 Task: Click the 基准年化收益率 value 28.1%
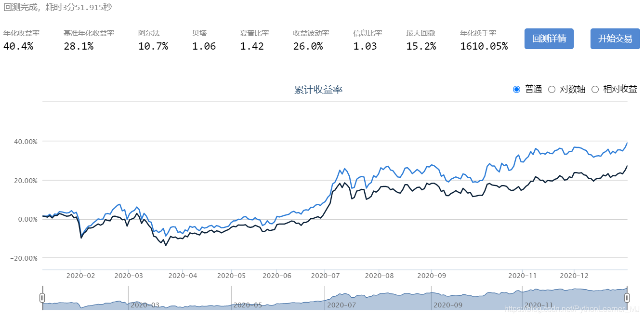click(x=79, y=46)
